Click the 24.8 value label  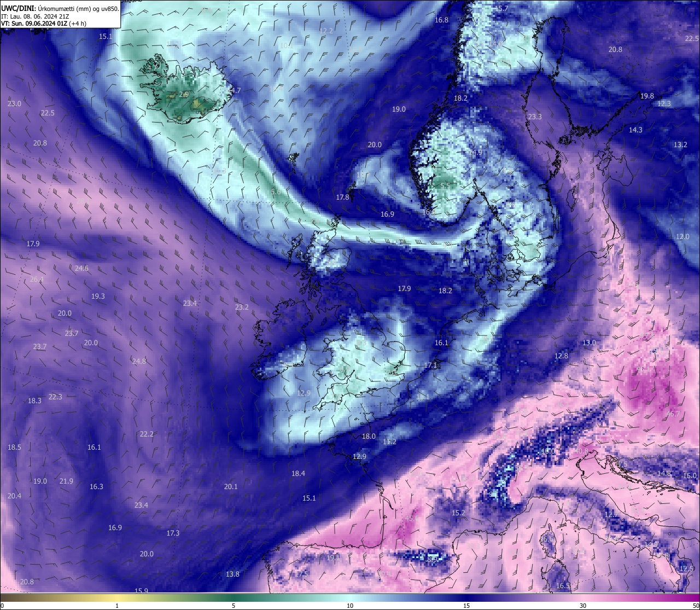click(x=139, y=361)
